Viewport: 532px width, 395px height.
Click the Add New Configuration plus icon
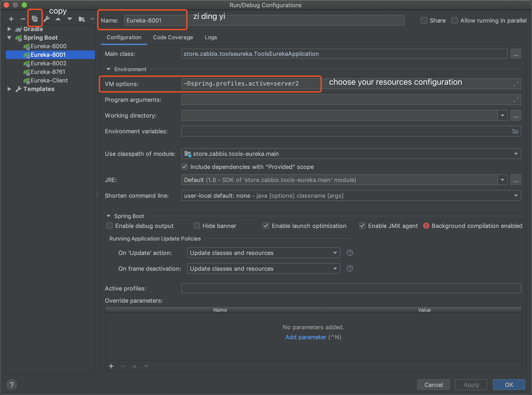(x=11, y=19)
